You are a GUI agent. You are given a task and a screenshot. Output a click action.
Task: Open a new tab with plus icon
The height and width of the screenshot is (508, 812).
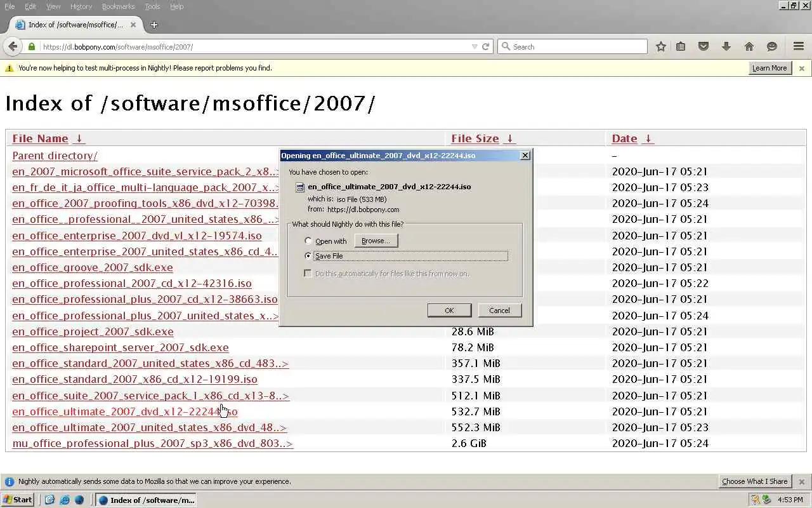[154, 25]
